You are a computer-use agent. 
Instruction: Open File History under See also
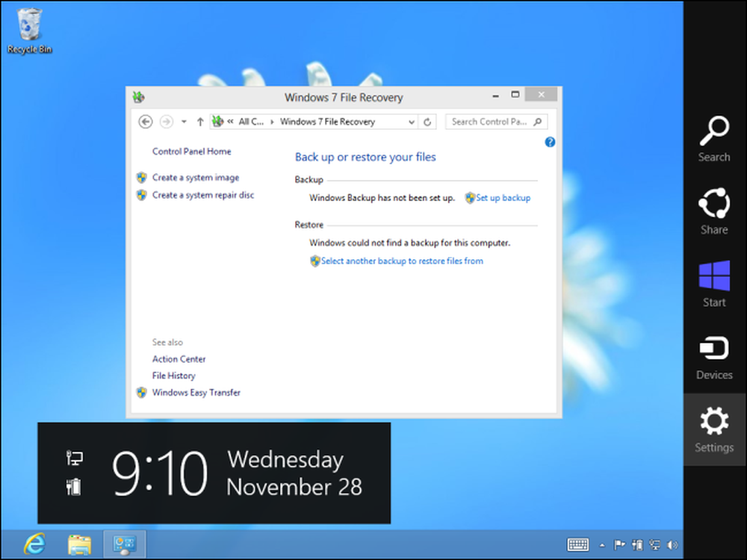(174, 376)
